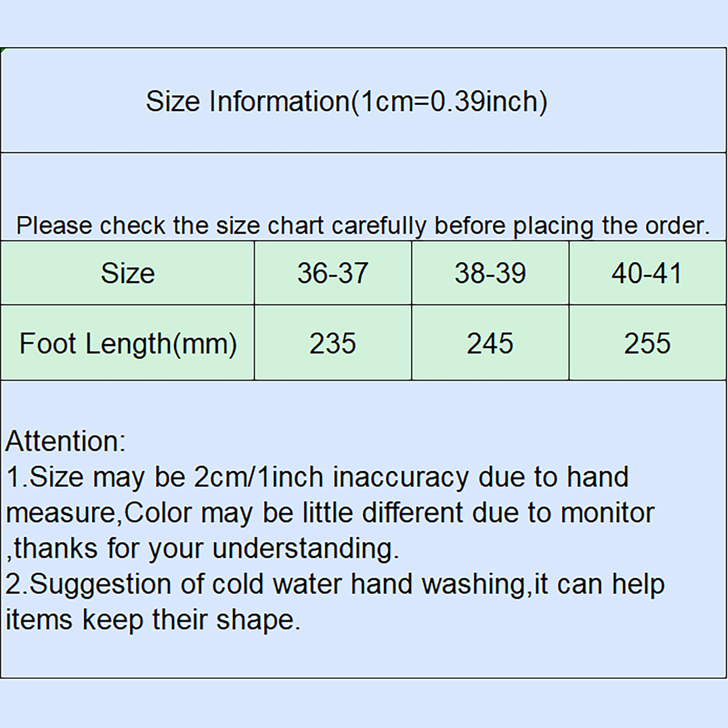Click the Foot Length(mm) row label
Viewport: 728px width, 728px height.
point(127,343)
